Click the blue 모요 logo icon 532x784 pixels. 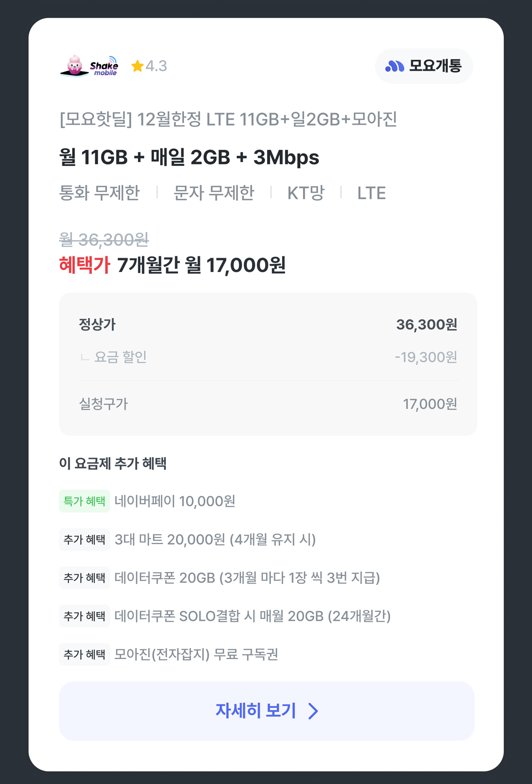click(395, 67)
